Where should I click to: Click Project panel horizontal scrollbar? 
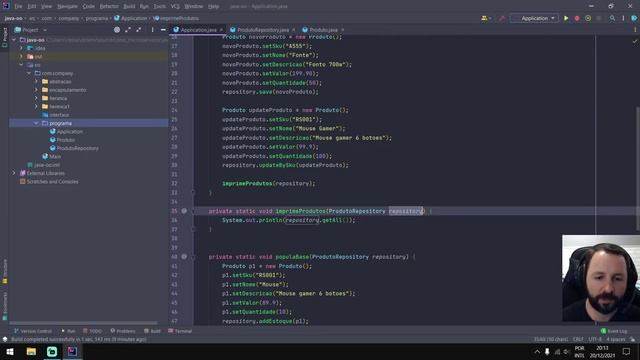[x=84, y=323]
